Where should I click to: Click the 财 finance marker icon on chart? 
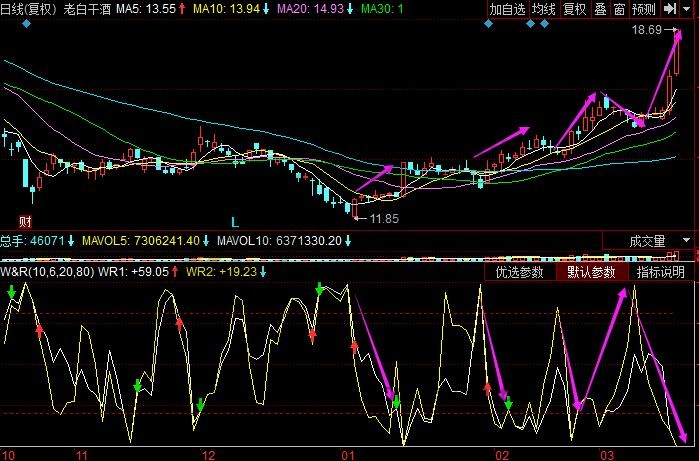[26, 220]
